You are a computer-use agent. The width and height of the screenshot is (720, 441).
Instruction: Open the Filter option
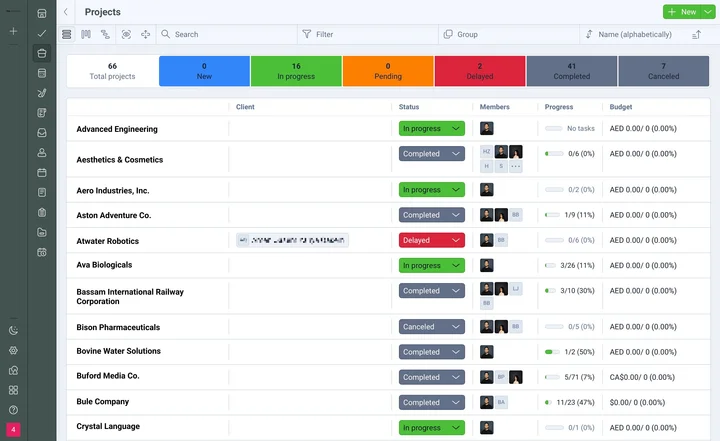[x=324, y=34]
